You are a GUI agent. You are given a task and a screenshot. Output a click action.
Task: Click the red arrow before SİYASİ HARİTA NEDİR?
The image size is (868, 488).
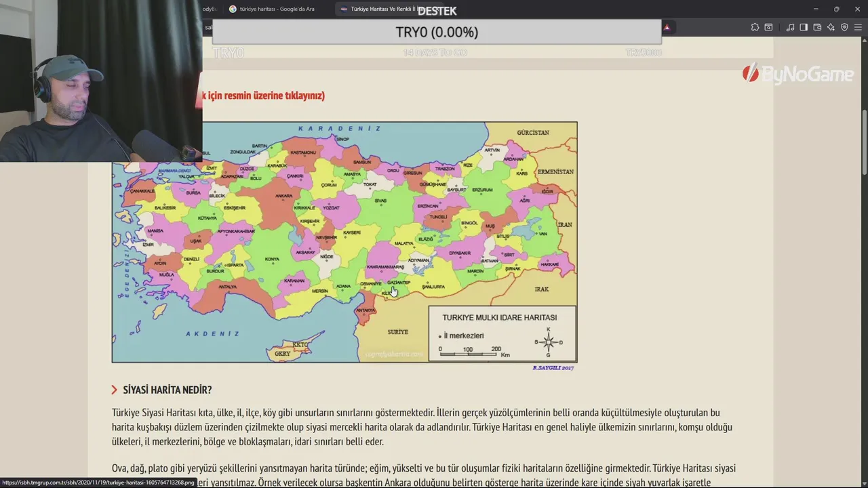tap(115, 390)
